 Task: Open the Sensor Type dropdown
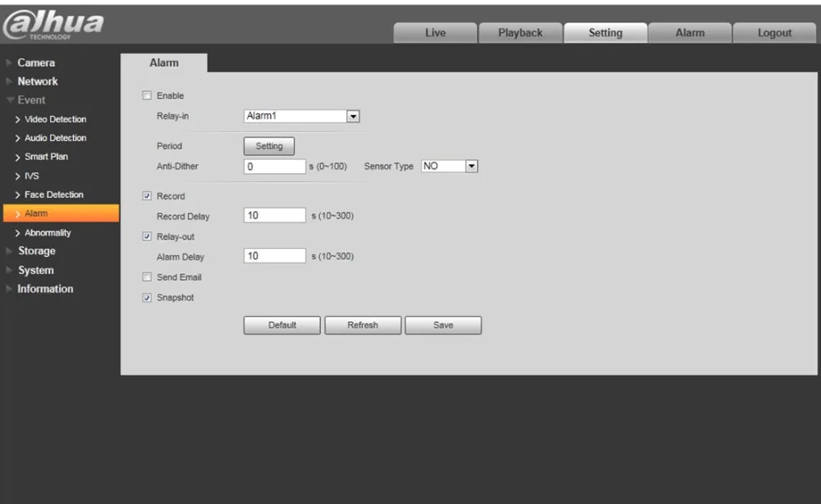[x=449, y=167]
